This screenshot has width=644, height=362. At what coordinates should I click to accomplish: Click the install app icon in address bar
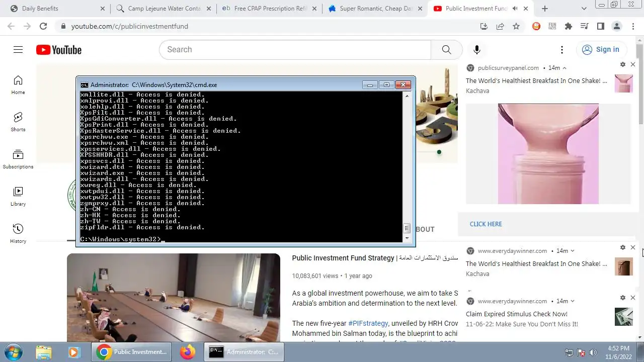tap(484, 26)
